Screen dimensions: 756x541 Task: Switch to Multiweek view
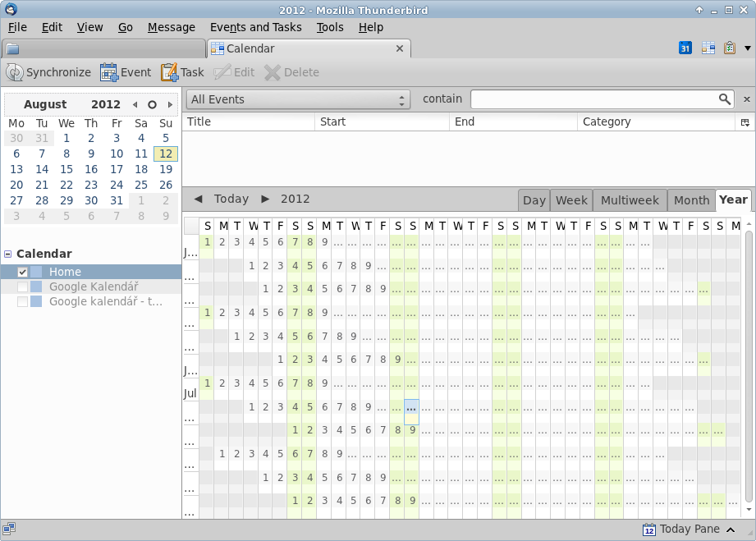coord(630,200)
